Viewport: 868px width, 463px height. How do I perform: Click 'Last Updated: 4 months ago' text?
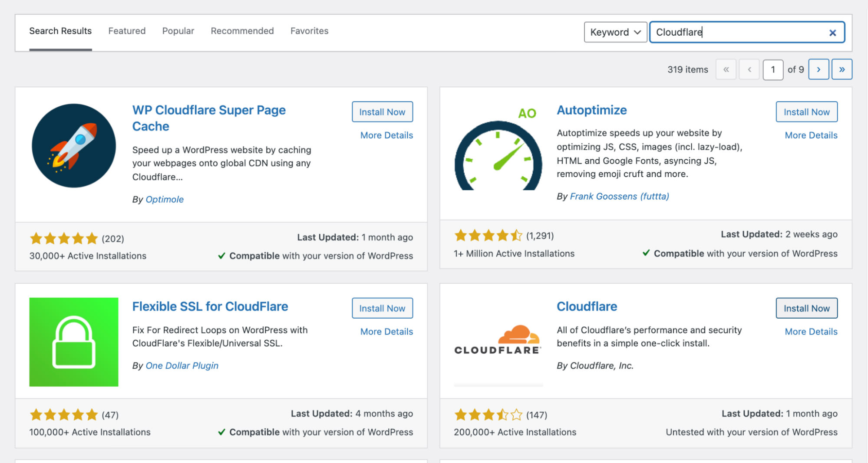point(352,414)
